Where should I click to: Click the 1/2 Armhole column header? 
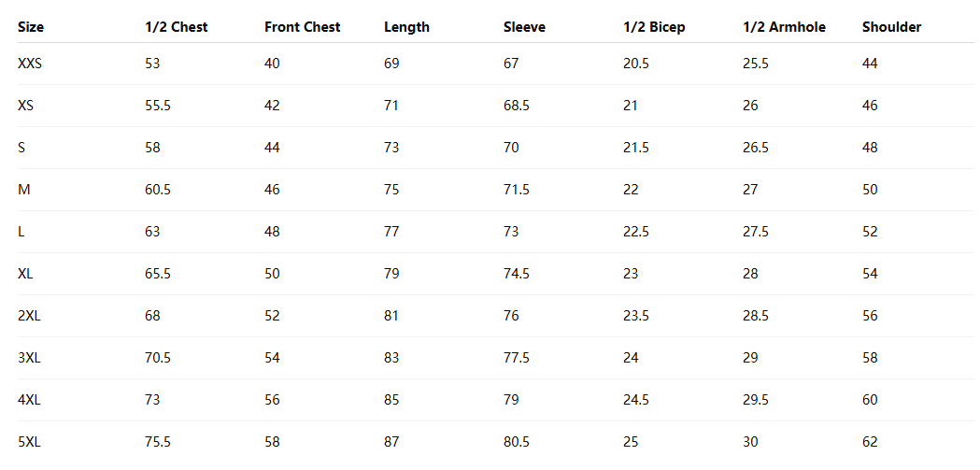pyautogui.click(x=784, y=27)
